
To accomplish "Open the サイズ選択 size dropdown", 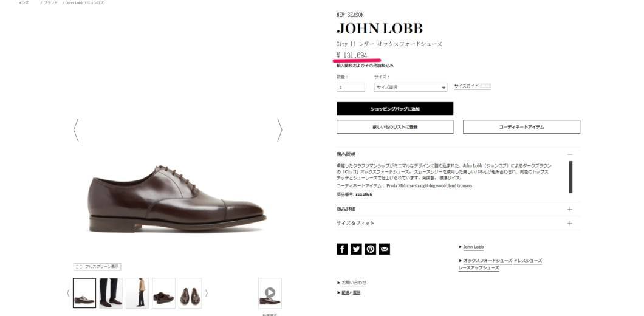I will [410, 87].
